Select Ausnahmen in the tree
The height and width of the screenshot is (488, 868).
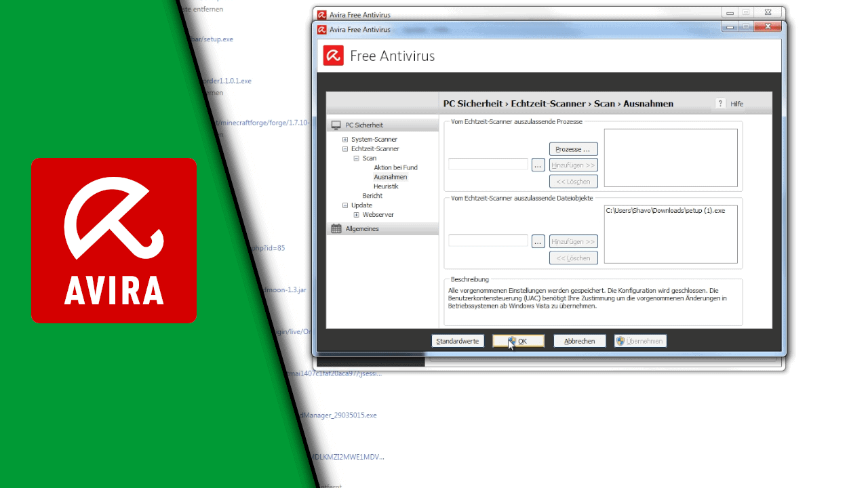click(390, 177)
